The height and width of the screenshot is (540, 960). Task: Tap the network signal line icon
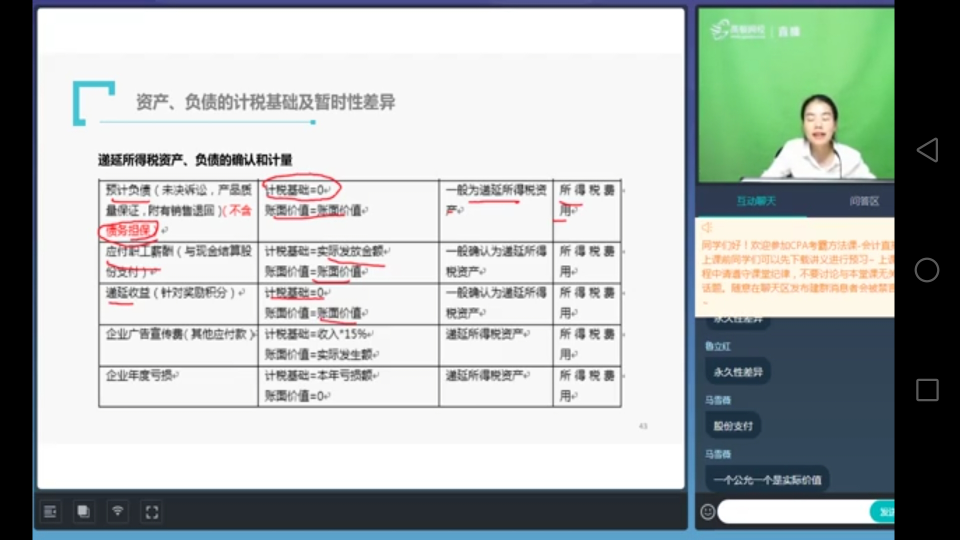(118, 511)
